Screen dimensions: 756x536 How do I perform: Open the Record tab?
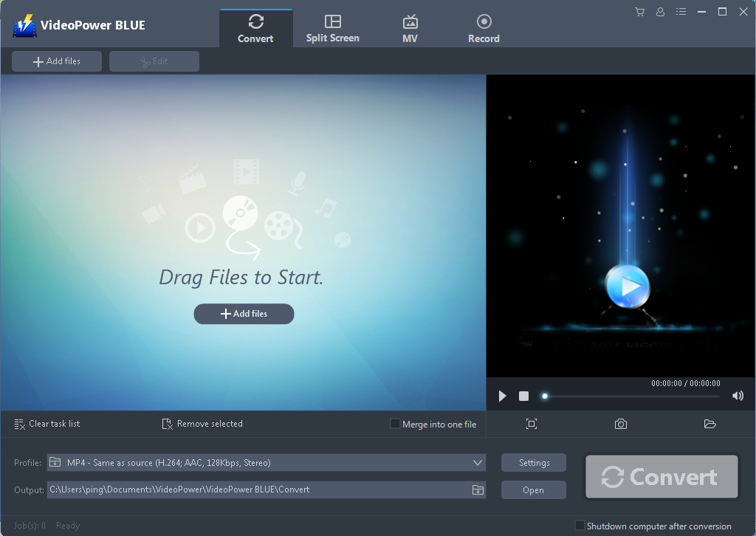point(484,29)
